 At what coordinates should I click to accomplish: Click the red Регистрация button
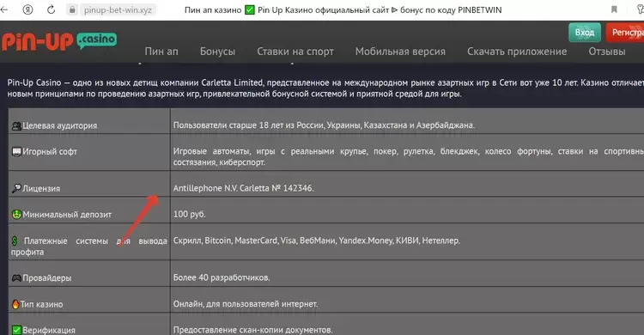pos(625,33)
